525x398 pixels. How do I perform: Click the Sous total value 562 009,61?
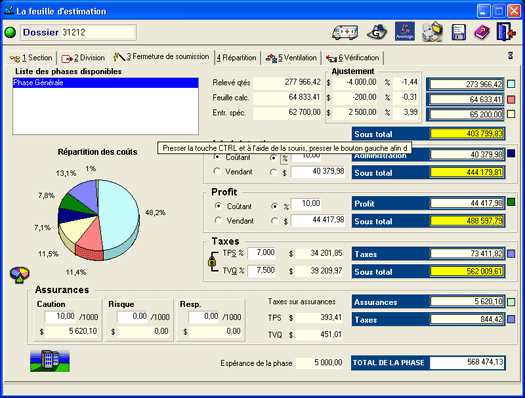pos(467,271)
